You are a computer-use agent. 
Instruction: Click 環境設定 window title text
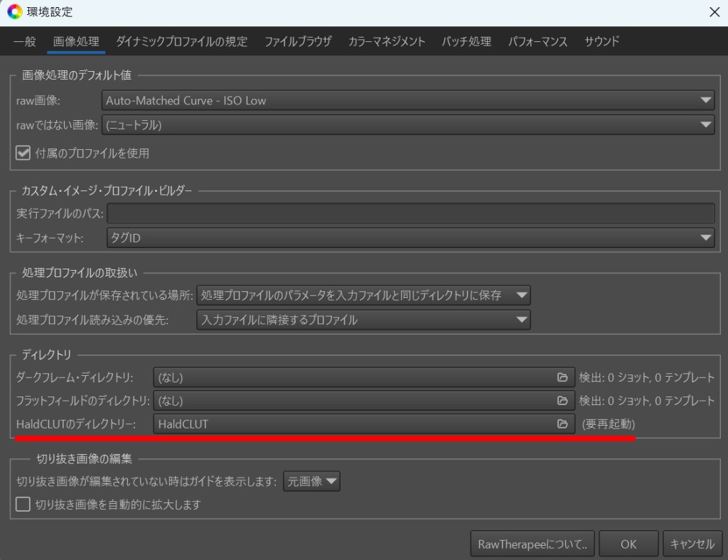[50, 12]
